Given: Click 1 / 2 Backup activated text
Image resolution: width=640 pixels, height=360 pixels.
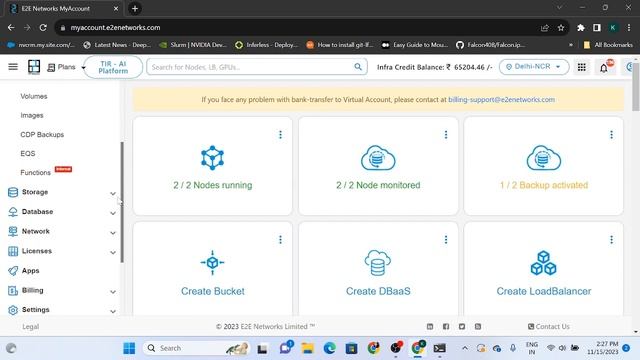Looking at the screenshot, I should point(544,185).
